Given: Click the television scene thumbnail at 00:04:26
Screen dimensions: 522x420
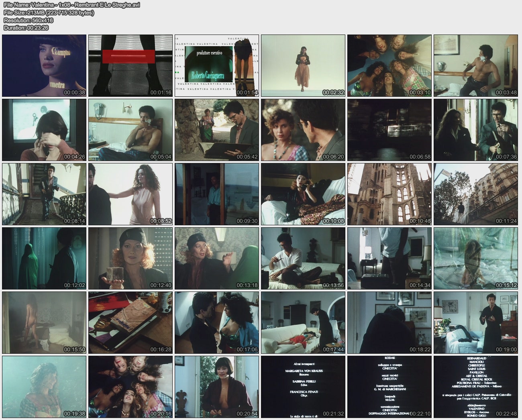Looking at the screenshot, I should (x=44, y=130).
